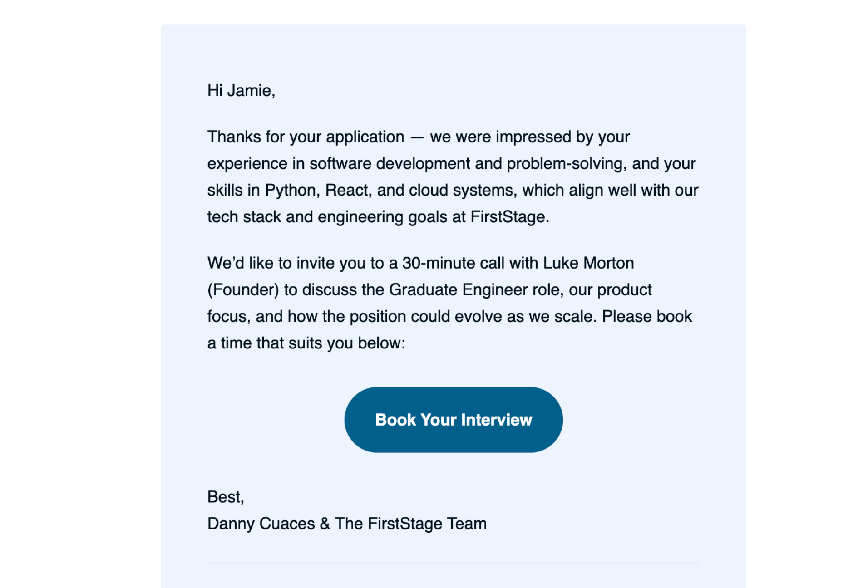The width and height of the screenshot is (868, 588).
Task: Click the text '30-minute call'
Action: [454, 263]
